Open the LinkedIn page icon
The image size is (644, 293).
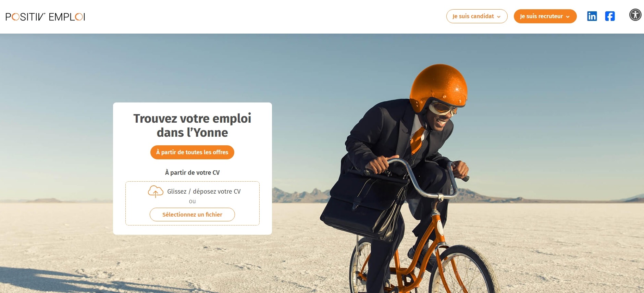(592, 16)
